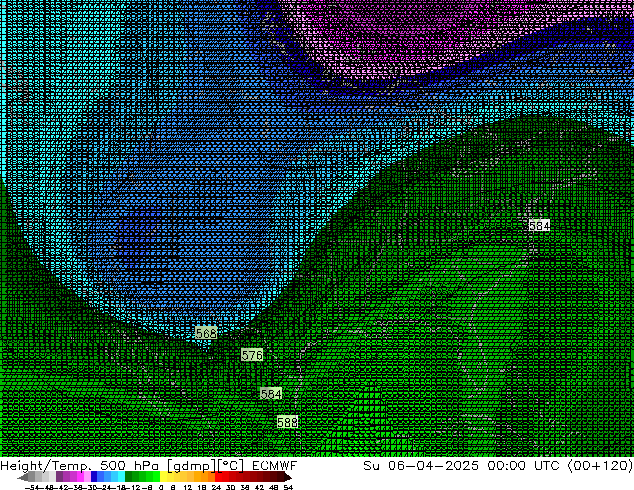Click the '-30' legend value
The height and width of the screenshot is (490, 634).
91,487
